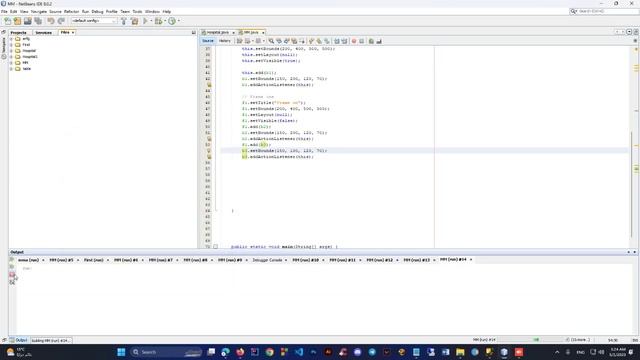Screen dimensions: 640x360
Task: Click Re-run green icon in Output window
Action: [12, 260]
